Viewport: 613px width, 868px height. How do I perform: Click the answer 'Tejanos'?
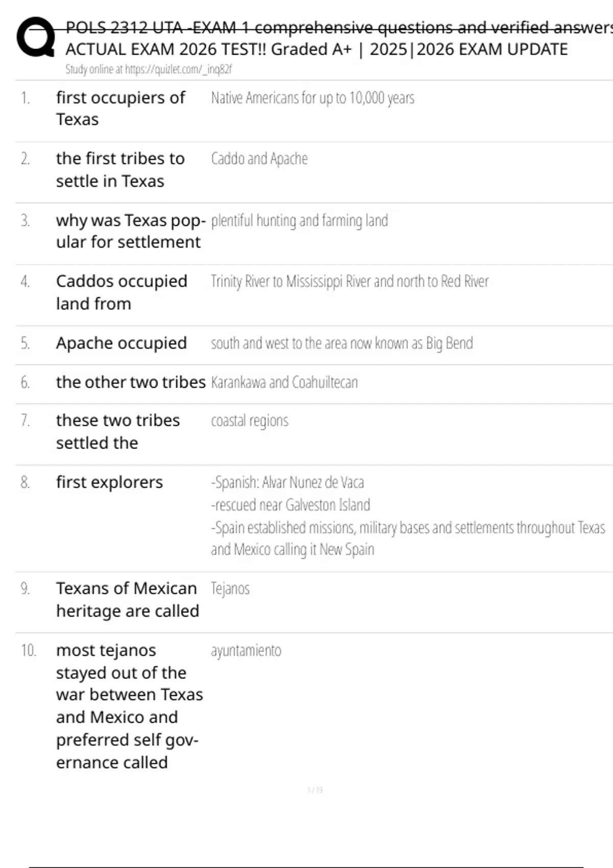230,589
